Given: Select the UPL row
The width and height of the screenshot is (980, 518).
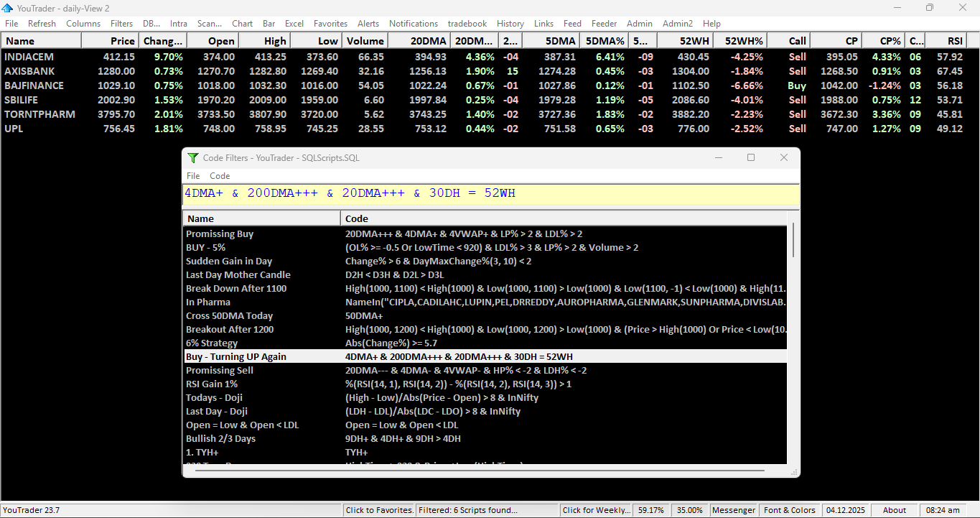Looking at the screenshot, I should pyautogui.click(x=490, y=129).
